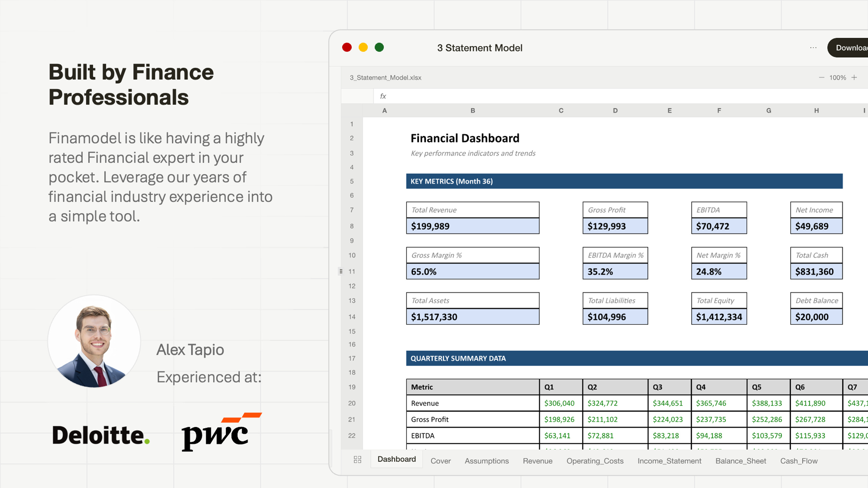
Task: Select row 14 header
Action: tap(352, 317)
